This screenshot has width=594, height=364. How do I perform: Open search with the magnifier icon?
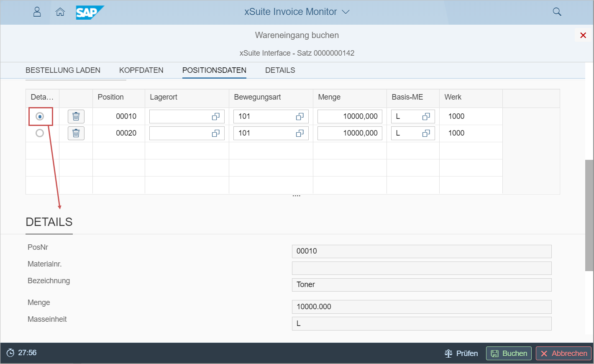(557, 12)
